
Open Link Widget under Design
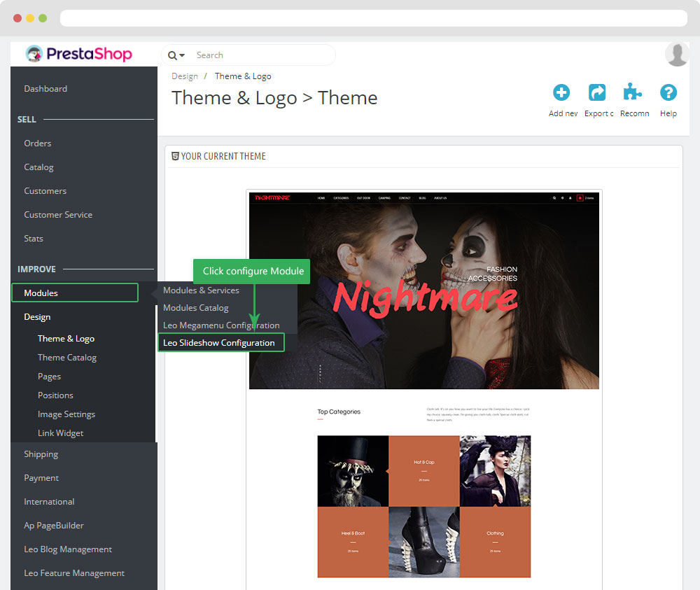click(x=60, y=433)
